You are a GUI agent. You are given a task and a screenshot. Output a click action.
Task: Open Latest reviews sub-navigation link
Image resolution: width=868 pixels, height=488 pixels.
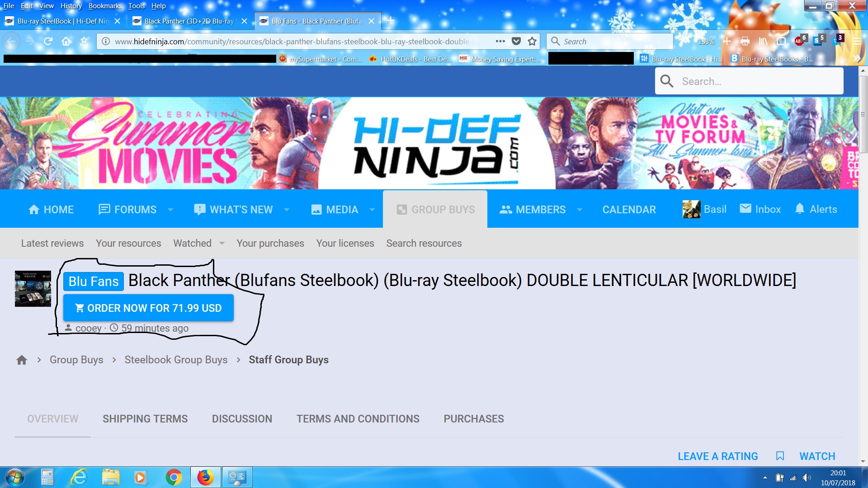point(52,243)
